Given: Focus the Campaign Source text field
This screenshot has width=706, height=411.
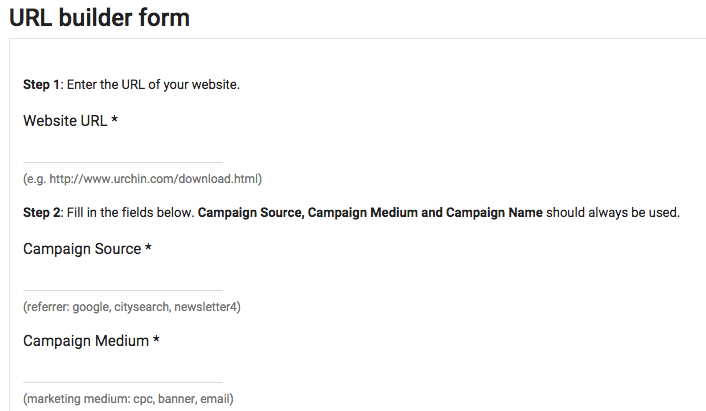Looking at the screenshot, I should pos(122,279).
